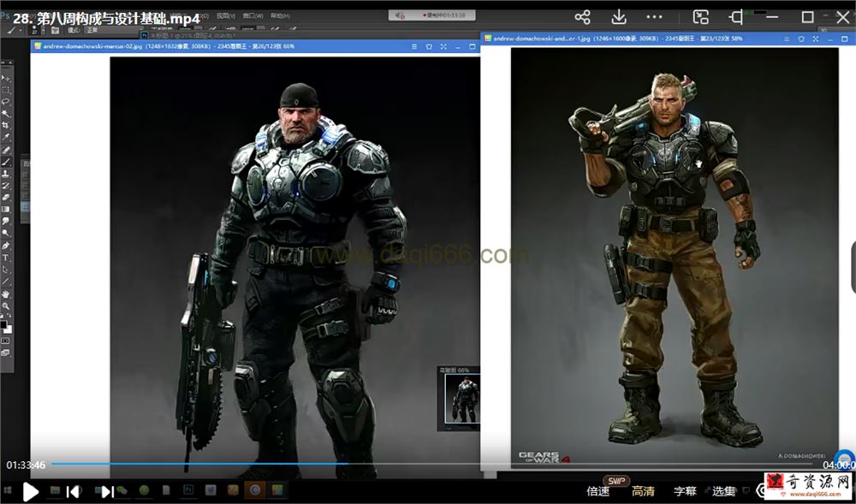Click the marcus-02.jpg viewer skin icon
Screen dimensions: 856x504
[429, 47]
